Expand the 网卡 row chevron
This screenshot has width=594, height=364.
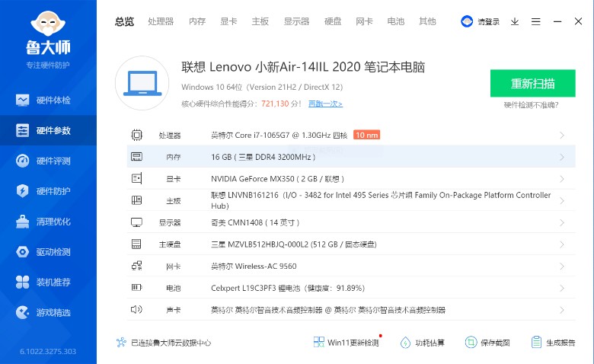point(562,267)
